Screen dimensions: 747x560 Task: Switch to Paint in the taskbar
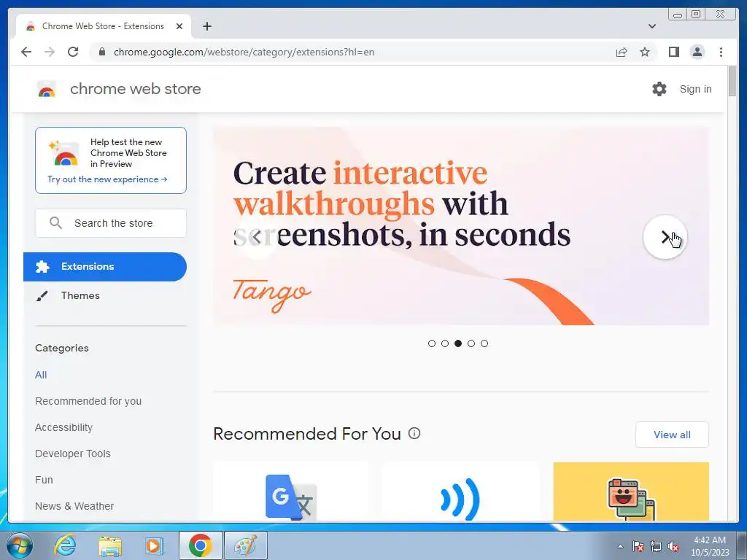[246, 545]
